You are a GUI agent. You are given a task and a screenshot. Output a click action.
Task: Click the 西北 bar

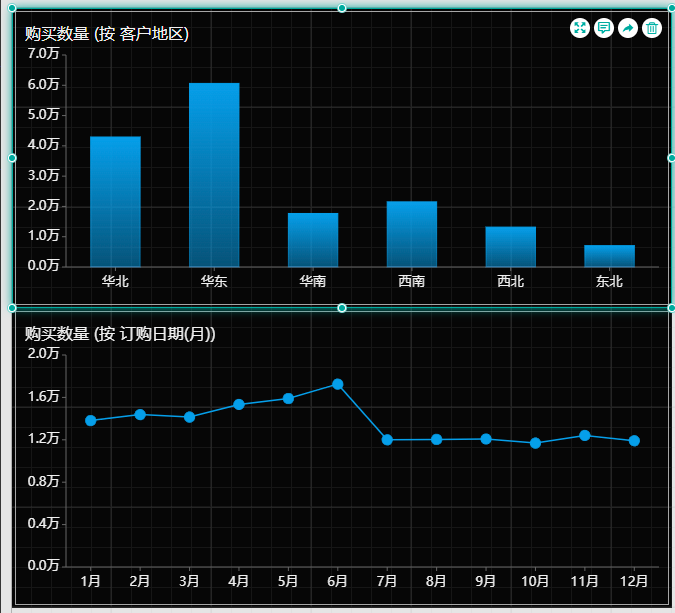511,247
